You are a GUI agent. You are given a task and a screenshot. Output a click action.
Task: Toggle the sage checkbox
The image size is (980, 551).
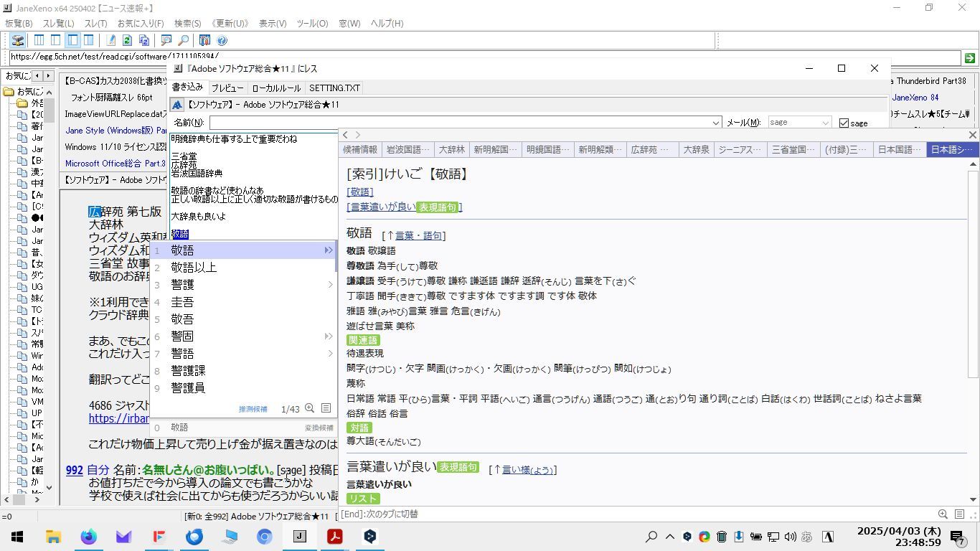click(844, 123)
